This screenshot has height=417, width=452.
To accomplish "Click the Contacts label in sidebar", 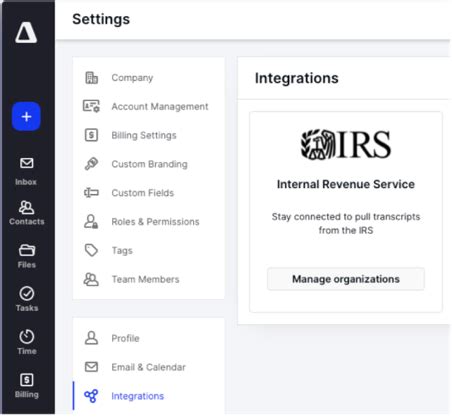I will point(27,222).
